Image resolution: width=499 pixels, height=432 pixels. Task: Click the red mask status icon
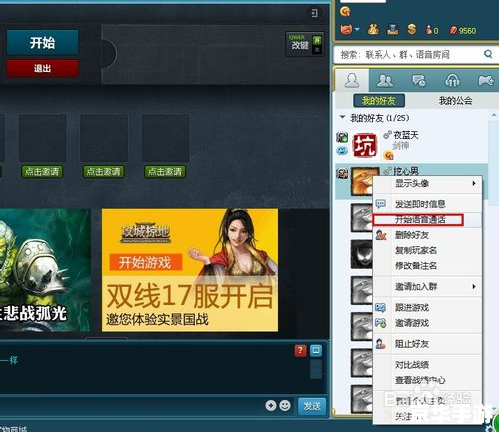pyautogui.click(x=346, y=30)
